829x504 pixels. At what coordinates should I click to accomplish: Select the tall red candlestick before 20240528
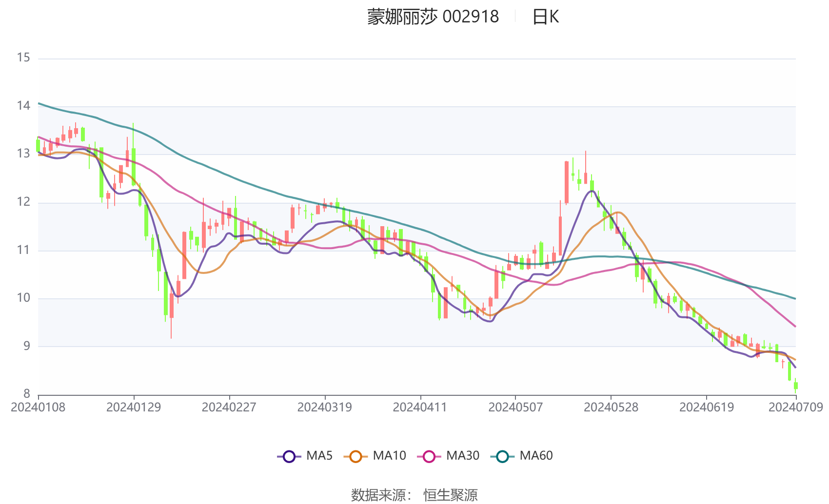pyautogui.click(x=566, y=180)
